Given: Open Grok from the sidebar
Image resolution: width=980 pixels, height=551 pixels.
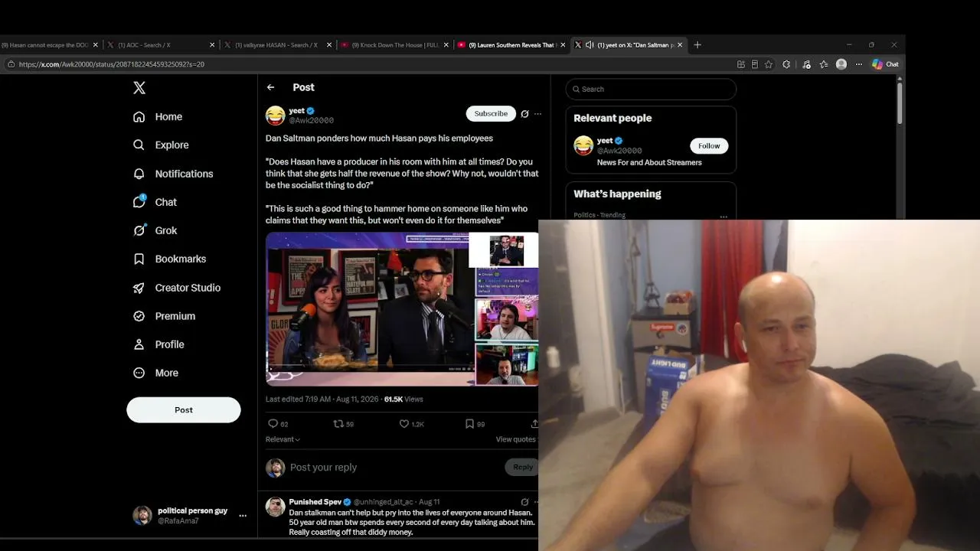Looking at the screenshot, I should click(155, 230).
